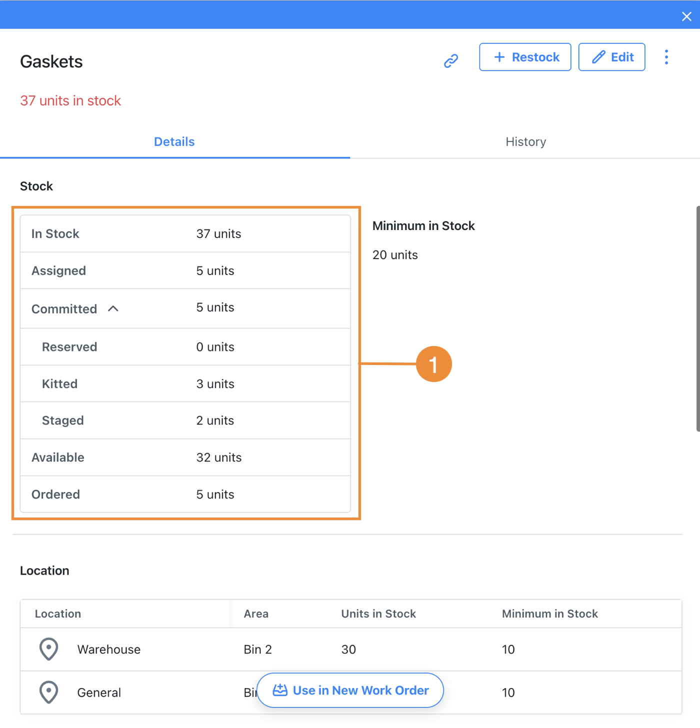Switch to the History tab
Viewport: 700px width, 728px height.
coord(525,141)
